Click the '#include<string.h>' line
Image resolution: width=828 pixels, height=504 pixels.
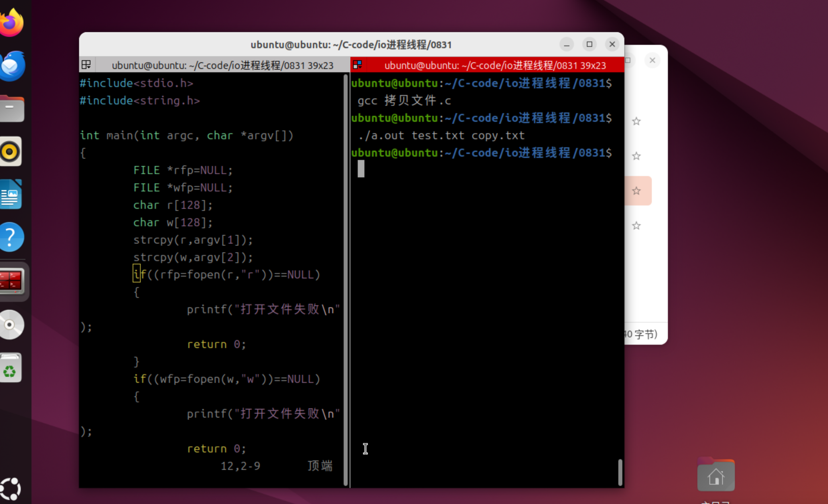[x=140, y=101]
